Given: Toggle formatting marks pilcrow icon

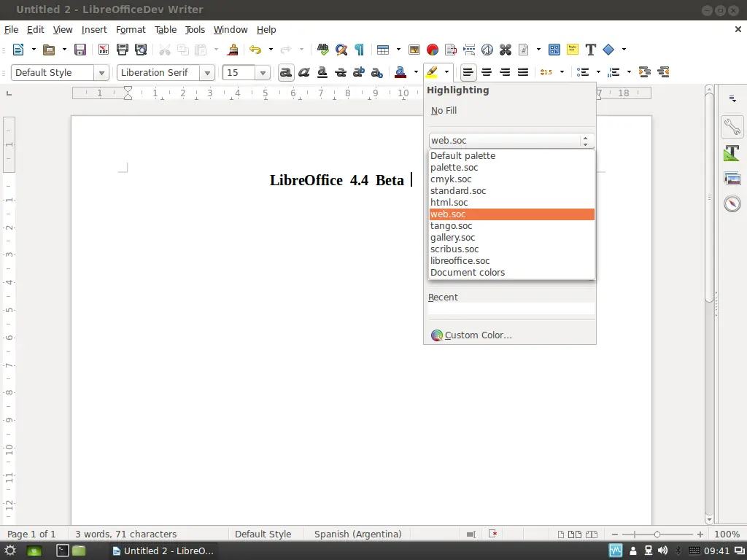Looking at the screenshot, I should pyautogui.click(x=360, y=50).
